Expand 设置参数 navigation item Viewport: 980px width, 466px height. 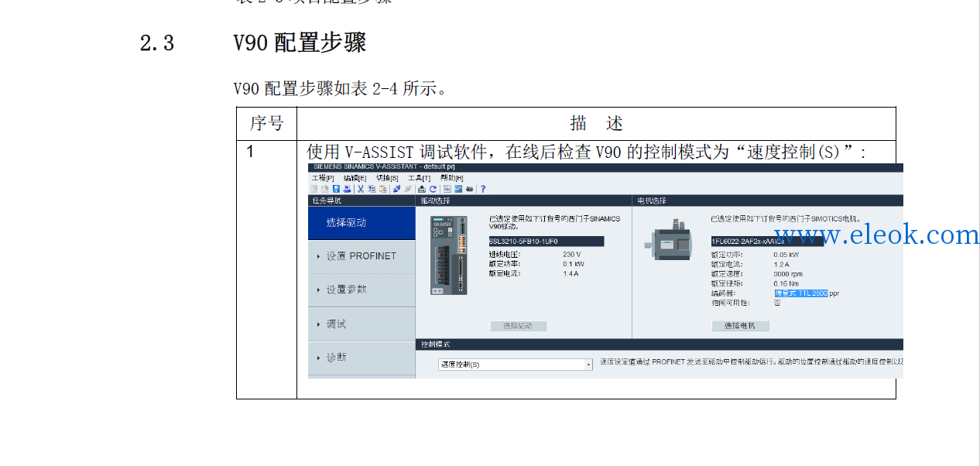[x=362, y=290]
